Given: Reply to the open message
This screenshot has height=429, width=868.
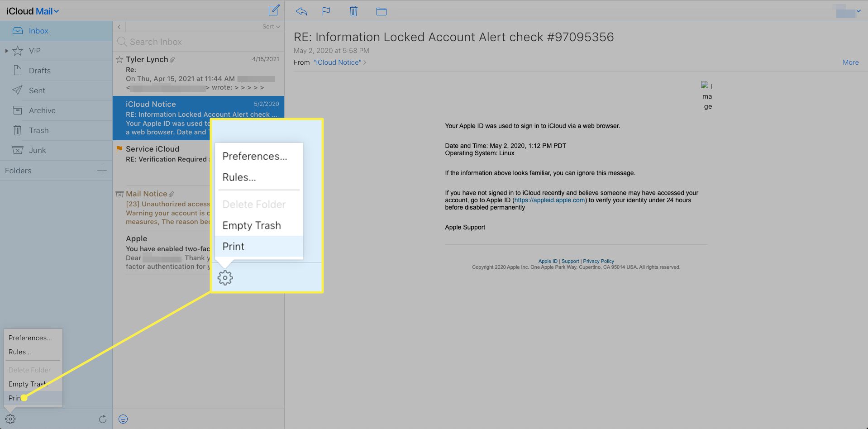Looking at the screenshot, I should coord(301,11).
